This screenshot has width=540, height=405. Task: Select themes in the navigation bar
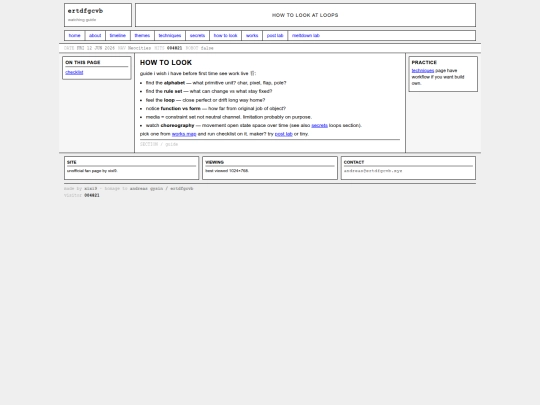[x=142, y=35]
